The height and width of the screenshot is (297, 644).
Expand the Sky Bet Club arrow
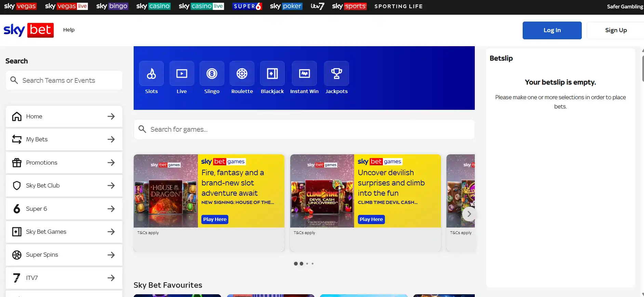point(111,185)
